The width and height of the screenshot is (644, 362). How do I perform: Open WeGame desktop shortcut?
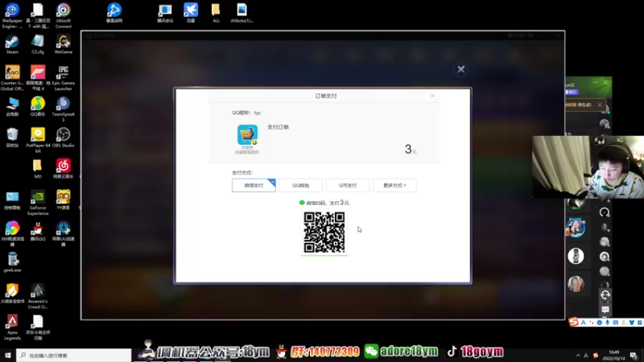pos(64,44)
